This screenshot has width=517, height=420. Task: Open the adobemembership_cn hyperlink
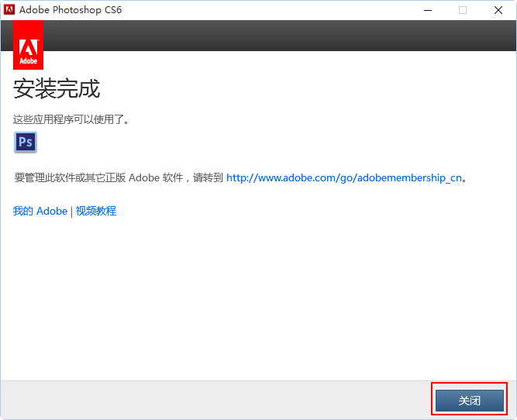[x=344, y=177]
